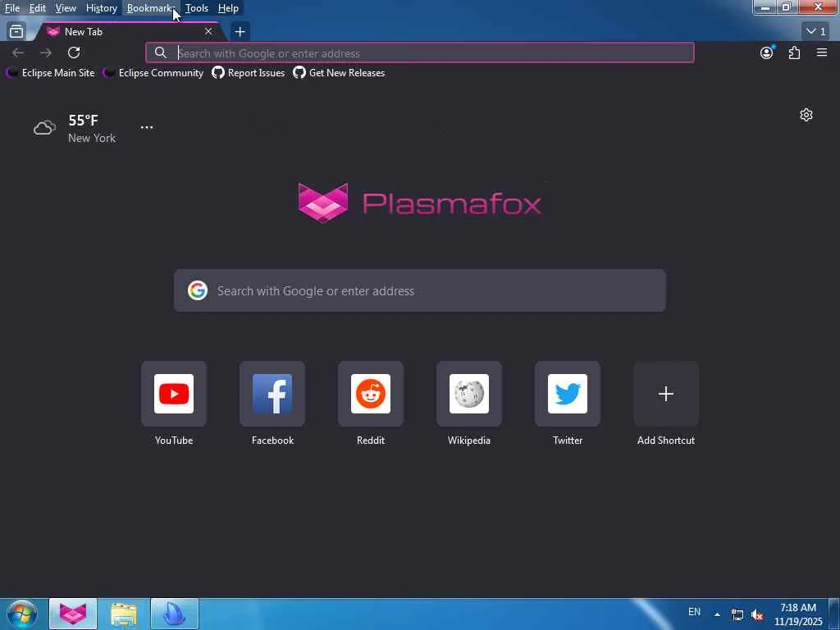Image resolution: width=840 pixels, height=630 pixels.
Task: Click the blue taskbar app icon
Action: click(x=175, y=614)
